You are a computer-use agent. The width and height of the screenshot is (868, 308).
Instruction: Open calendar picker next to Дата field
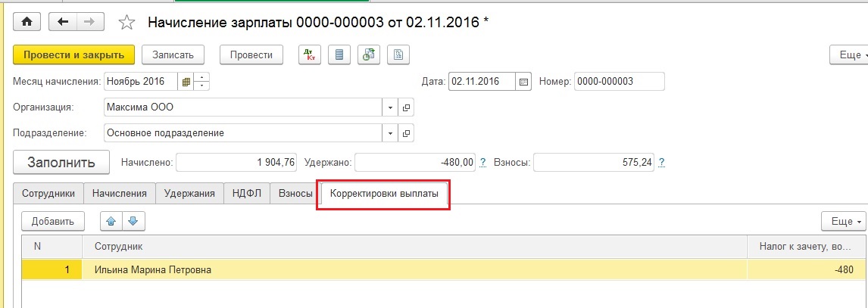(523, 81)
